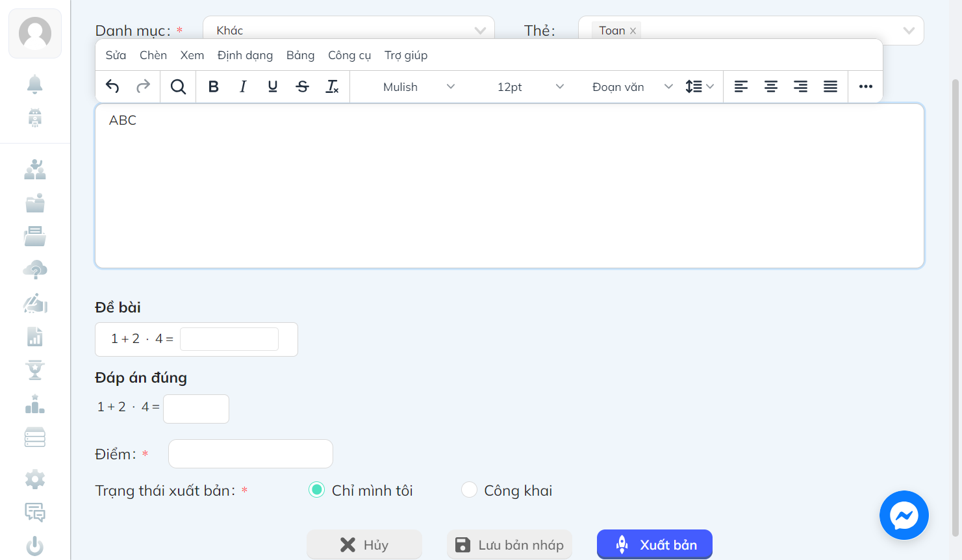This screenshot has height=560, width=962.
Task: Remove the 'Toan' tag
Action: tap(633, 31)
